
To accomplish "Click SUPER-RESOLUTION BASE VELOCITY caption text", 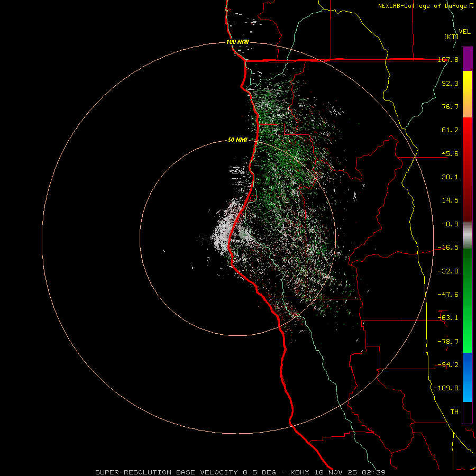I will (167, 472).
